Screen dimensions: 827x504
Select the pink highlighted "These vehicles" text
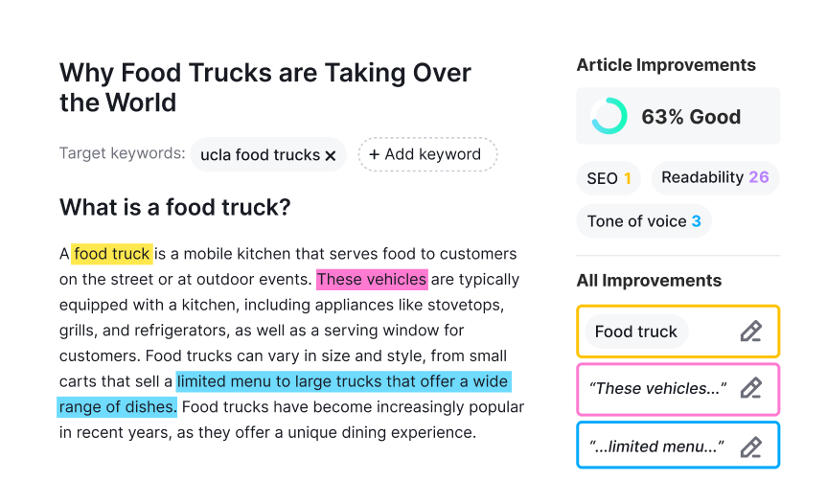click(372, 280)
